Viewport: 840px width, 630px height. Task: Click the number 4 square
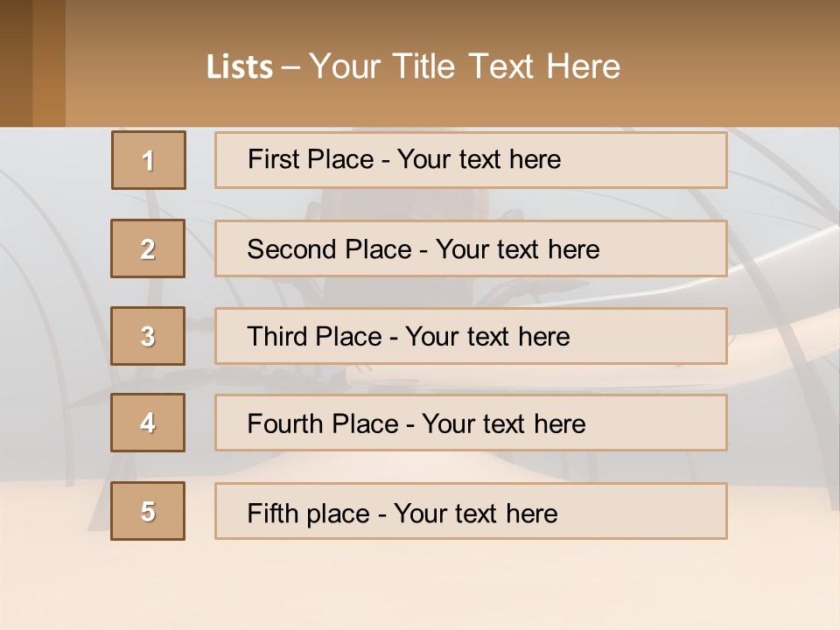coord(148,423)
